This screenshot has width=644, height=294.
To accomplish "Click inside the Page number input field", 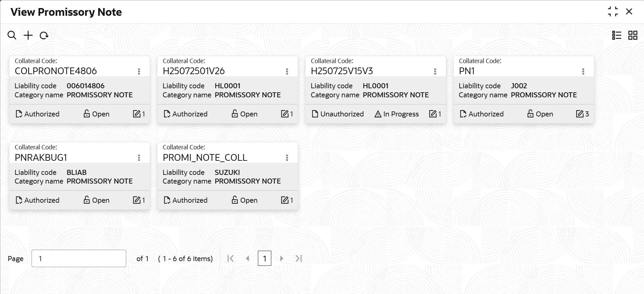I will tap(78, 258).
